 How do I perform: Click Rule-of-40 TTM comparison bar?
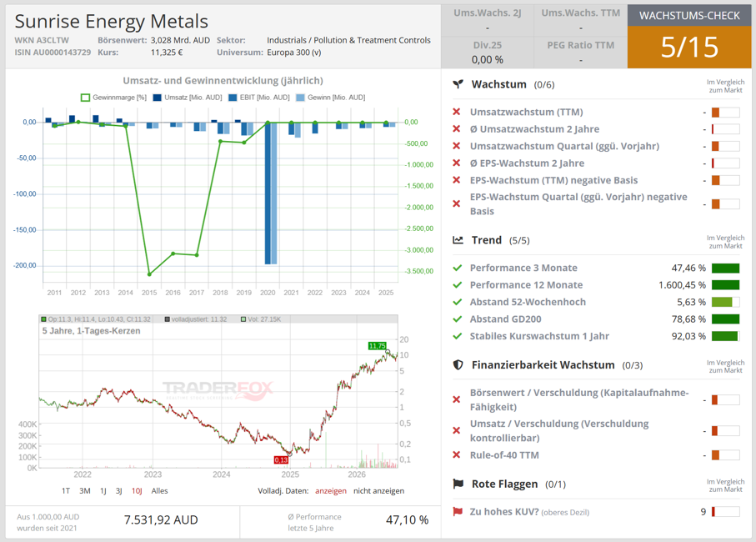coord(726,454)
